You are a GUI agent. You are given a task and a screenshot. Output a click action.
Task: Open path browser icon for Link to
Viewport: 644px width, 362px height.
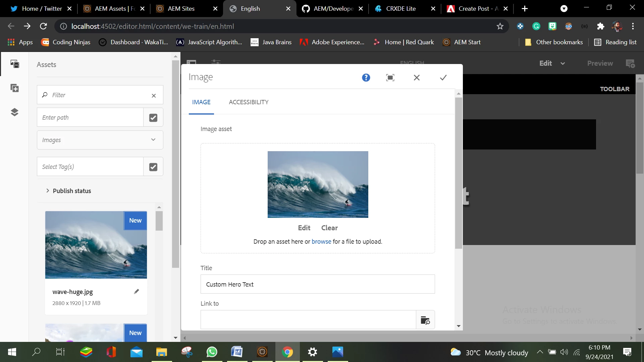pyautogui.click(x=425, y=320)
